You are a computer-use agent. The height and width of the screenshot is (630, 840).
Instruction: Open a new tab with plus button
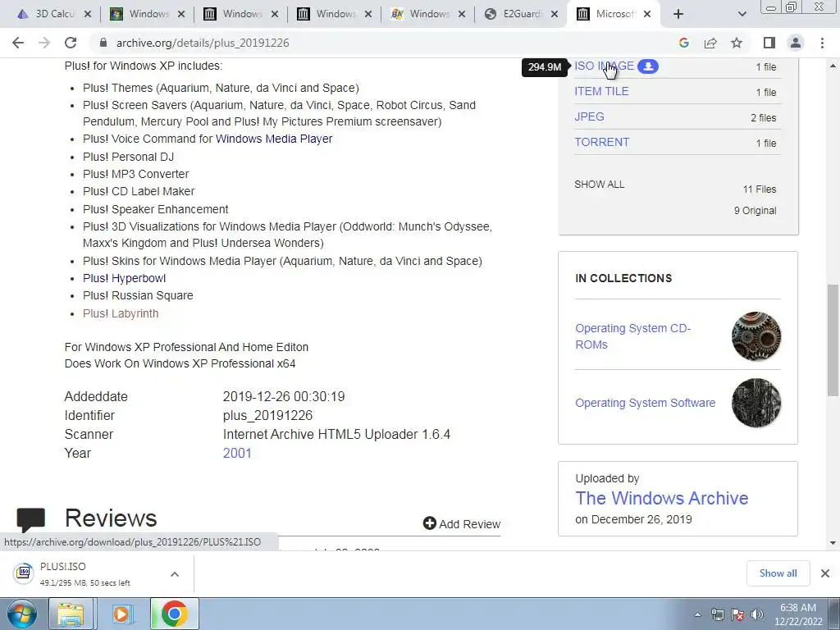(x=678, y=14)
